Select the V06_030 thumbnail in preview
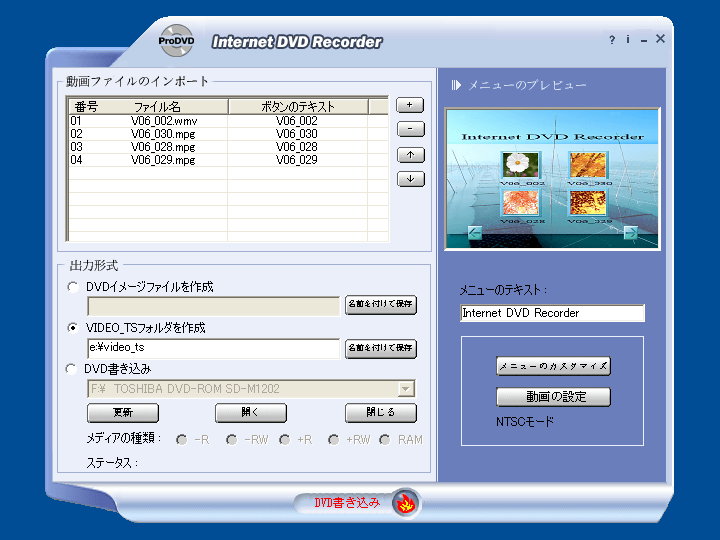 point(588,164)
